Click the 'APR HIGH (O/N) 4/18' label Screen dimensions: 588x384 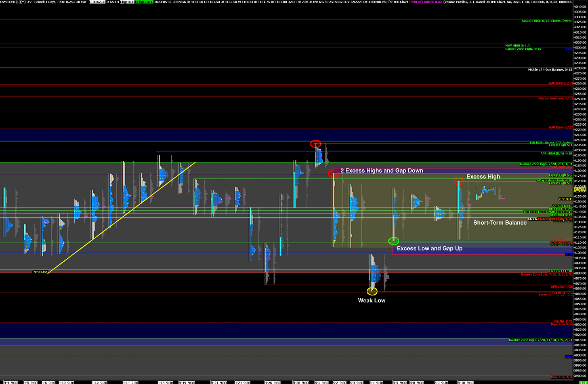(x=556, y=154)
